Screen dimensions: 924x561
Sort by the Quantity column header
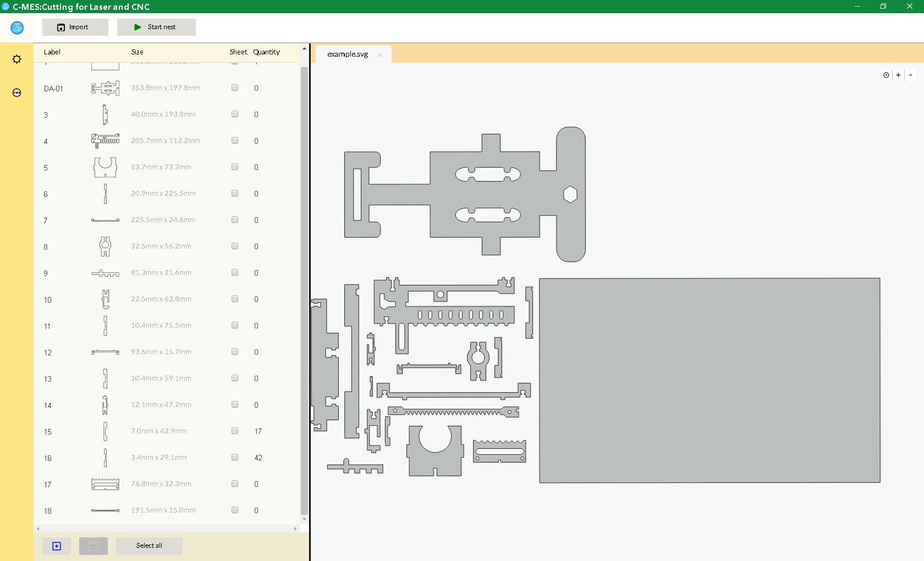pos(267,52)
